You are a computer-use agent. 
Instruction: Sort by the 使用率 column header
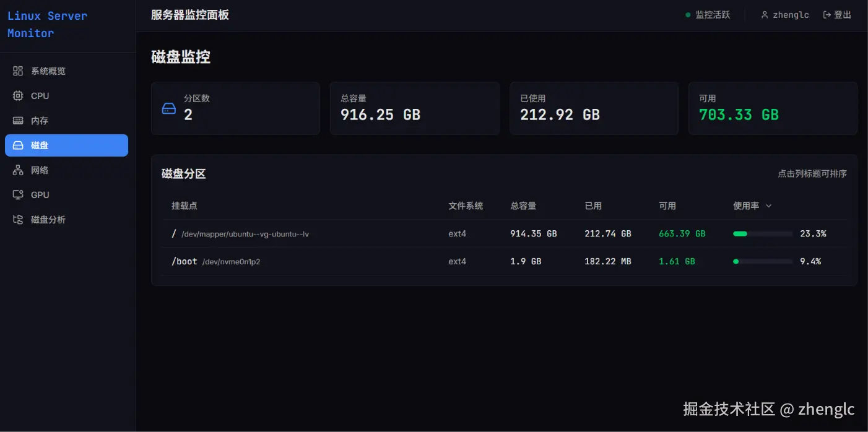(x=746, y=205)
